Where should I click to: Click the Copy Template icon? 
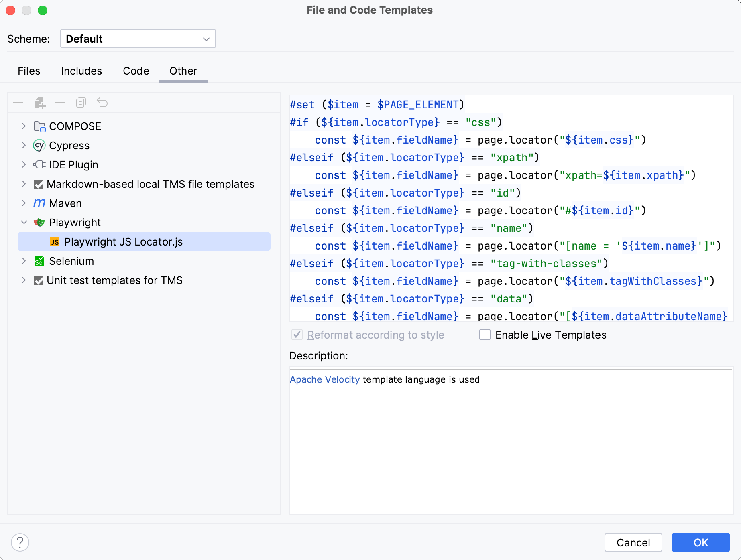pos(81,103)
